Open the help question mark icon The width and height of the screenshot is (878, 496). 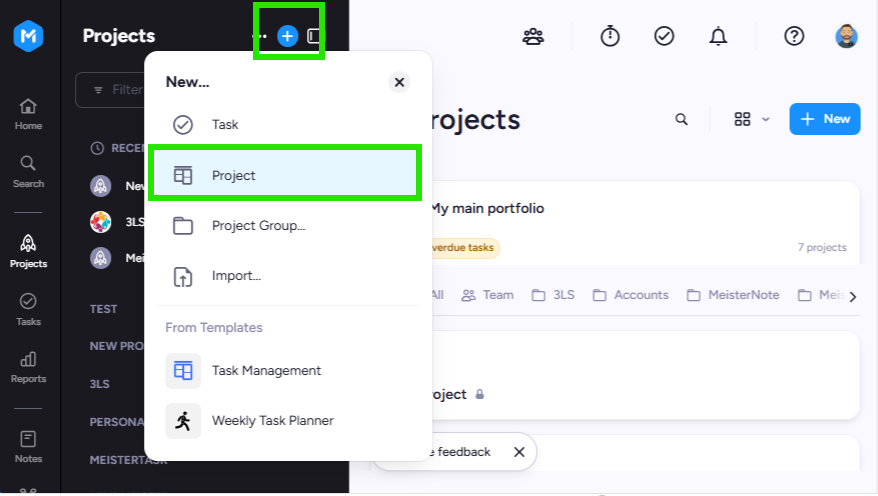coord(794,36)
